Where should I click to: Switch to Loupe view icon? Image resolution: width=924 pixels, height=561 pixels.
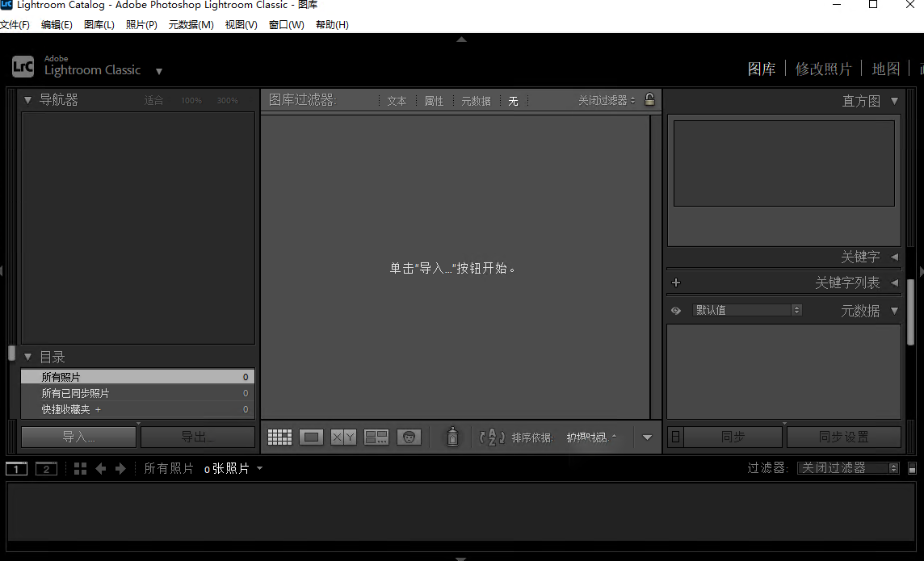click(x=311, y=437)
